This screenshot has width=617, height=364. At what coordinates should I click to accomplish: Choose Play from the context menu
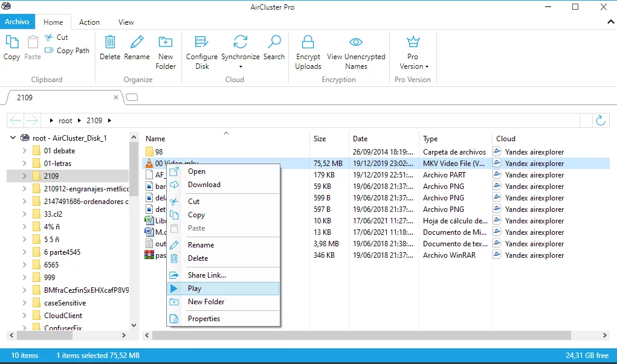point(195,289)
